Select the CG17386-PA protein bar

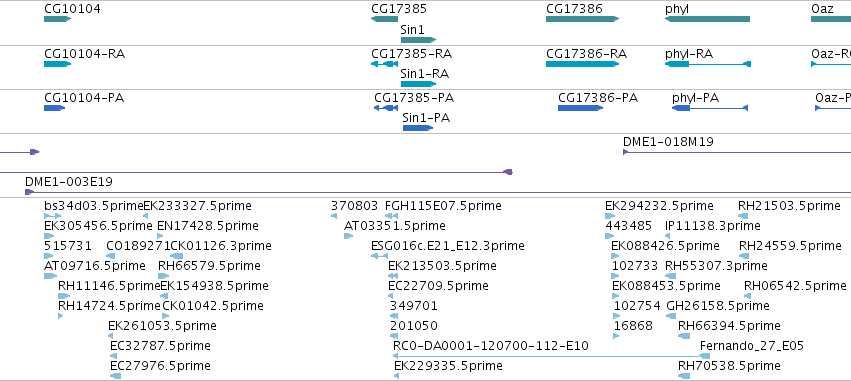pos(580,108)
